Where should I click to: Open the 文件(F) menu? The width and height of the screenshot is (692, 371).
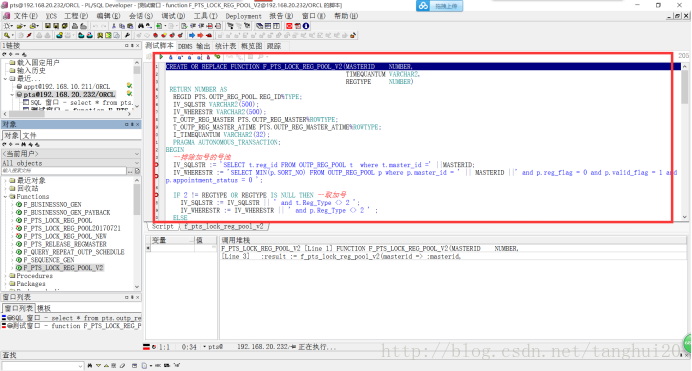click(x=25, y=16)
